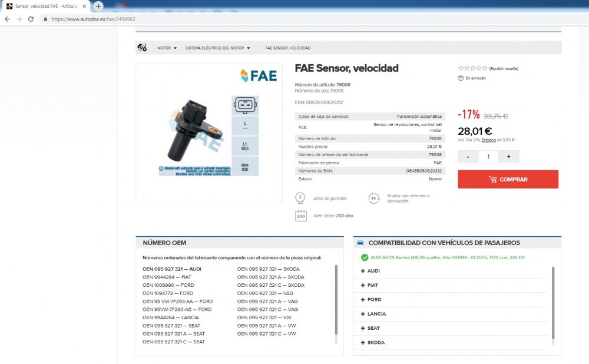The width and height of the screenshot is (589, 364).
Task: Close the Sensor, velocidad FAE tab
Action: (84, 6)
